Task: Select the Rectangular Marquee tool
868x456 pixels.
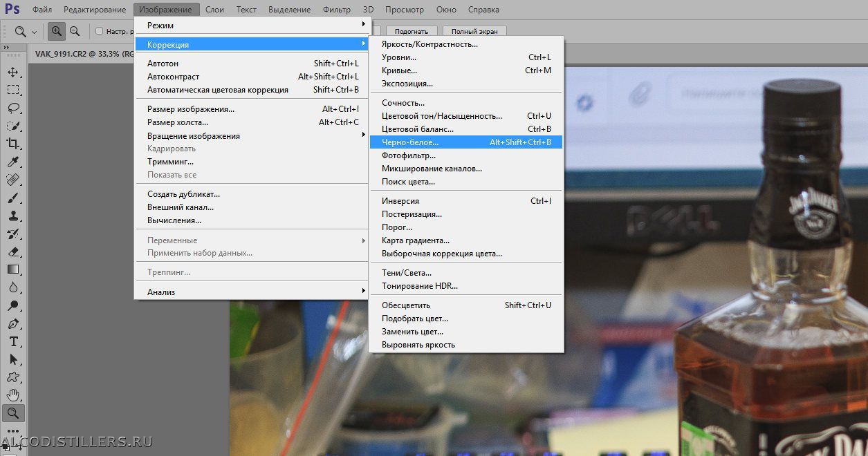Action: click(13, 90)
